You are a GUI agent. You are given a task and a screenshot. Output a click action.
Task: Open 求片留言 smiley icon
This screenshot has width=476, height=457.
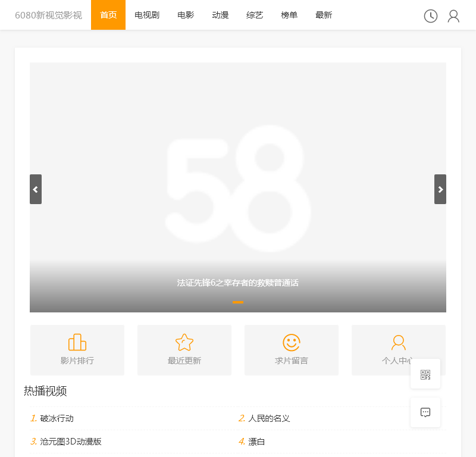pyautogui.click(x=292, y=343)
